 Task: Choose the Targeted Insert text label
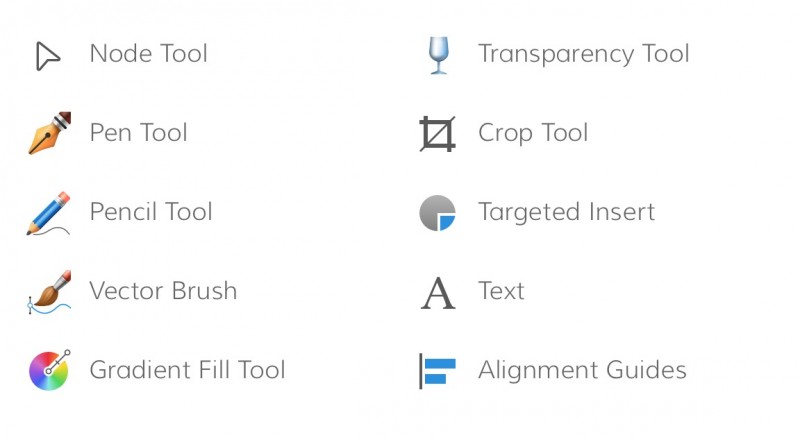pos(566,212)
